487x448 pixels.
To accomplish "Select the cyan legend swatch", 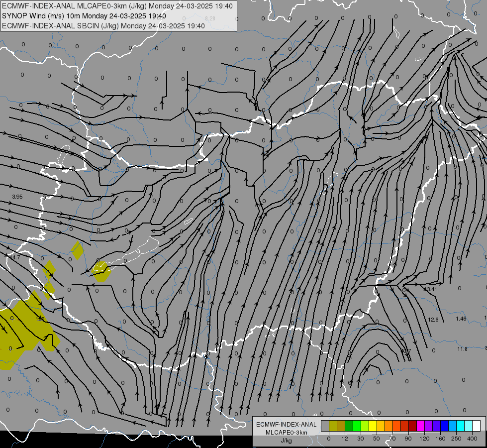I will click(x=460, y=426).
